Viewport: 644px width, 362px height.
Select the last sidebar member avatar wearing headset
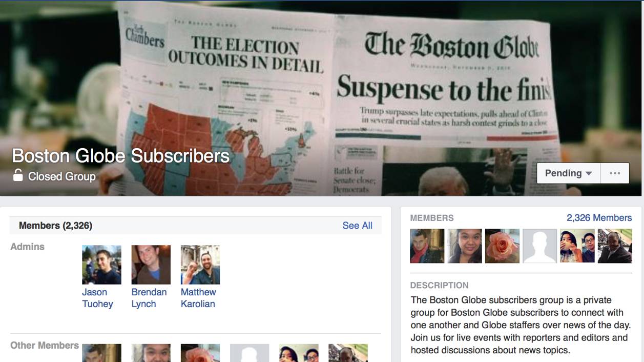[615, 246]
